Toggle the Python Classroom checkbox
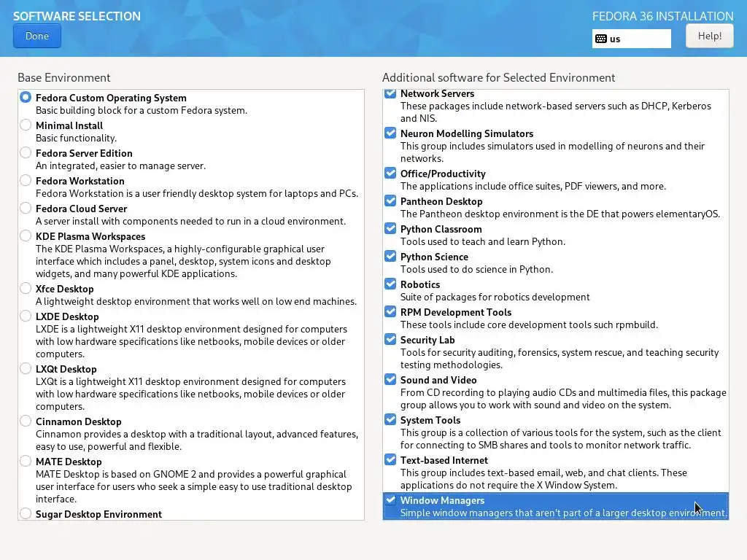The width and height of the screenshot is (747, 560). click(x=390, y=228)
